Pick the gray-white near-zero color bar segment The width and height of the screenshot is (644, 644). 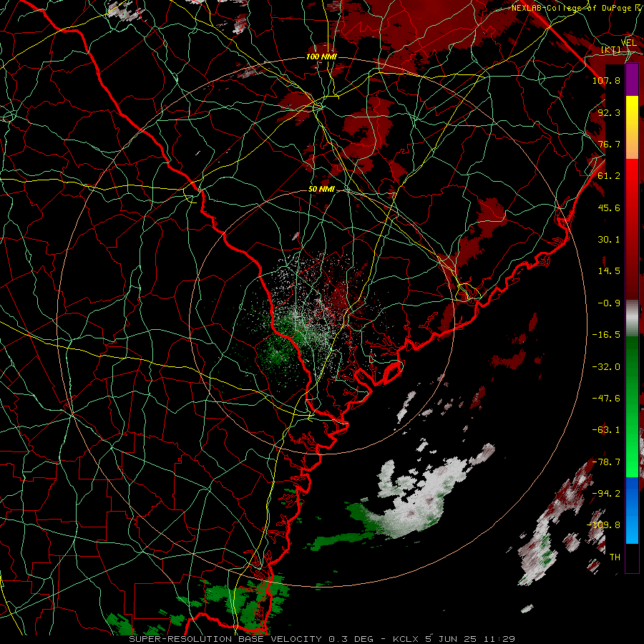pyautogui.click(x=632, y=318)
